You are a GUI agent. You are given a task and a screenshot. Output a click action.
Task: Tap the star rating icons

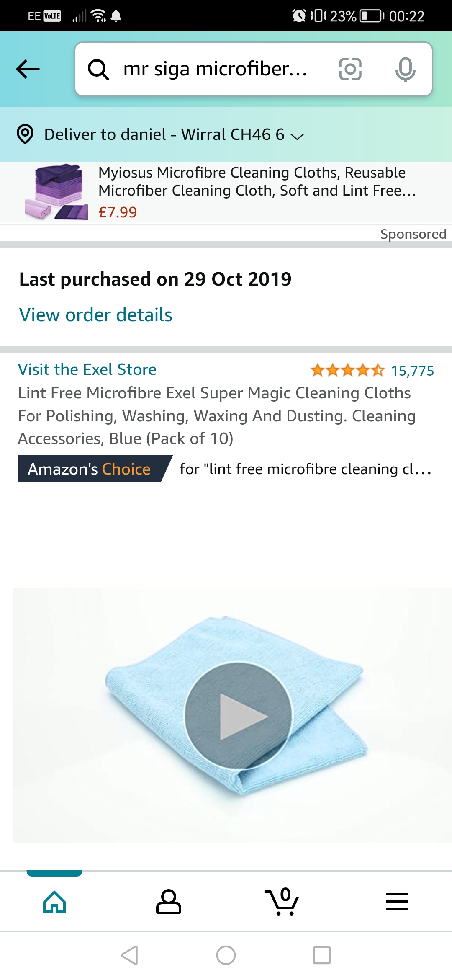347,370
